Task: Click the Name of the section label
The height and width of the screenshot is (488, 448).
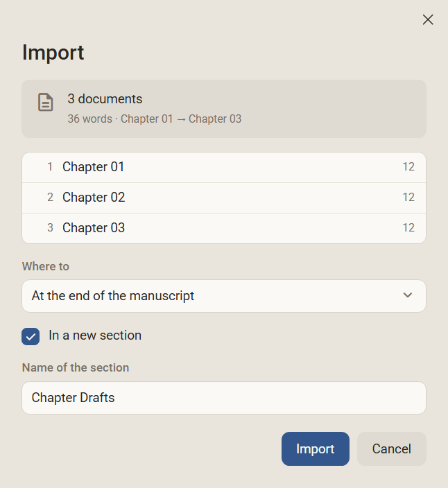Action: [x=76, y=368]
